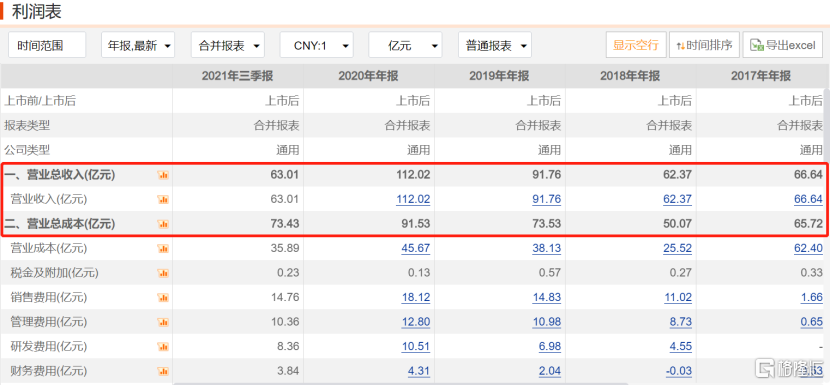The width and height of the screenshot is (830, 385).
Task: Open chart icon for 销售费用 row
Action: point(163,298)
